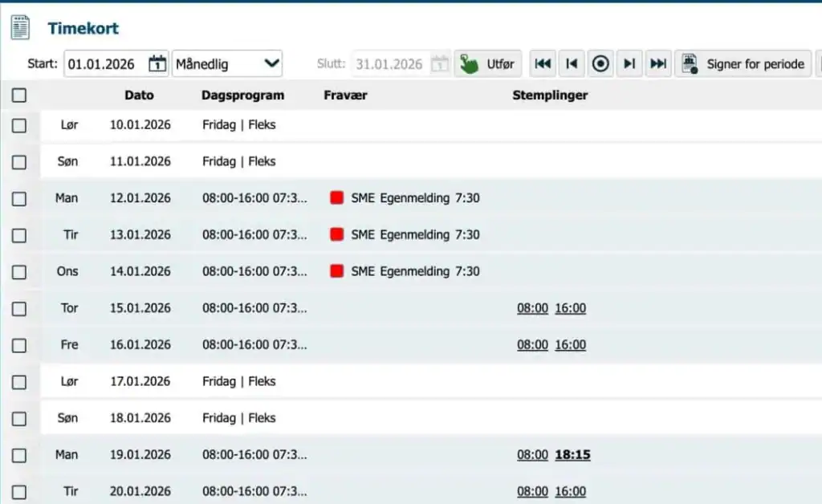Click the date 15.01.2026
822x504 pixels.
coord(140,308)
